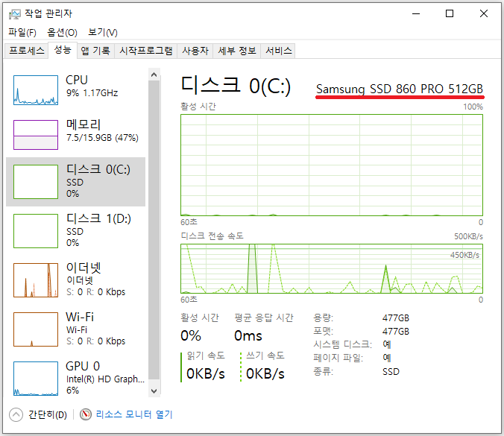Open the 보기(V) menu
Viewport: 504px width, 436px height.
[x=103, y=33]
